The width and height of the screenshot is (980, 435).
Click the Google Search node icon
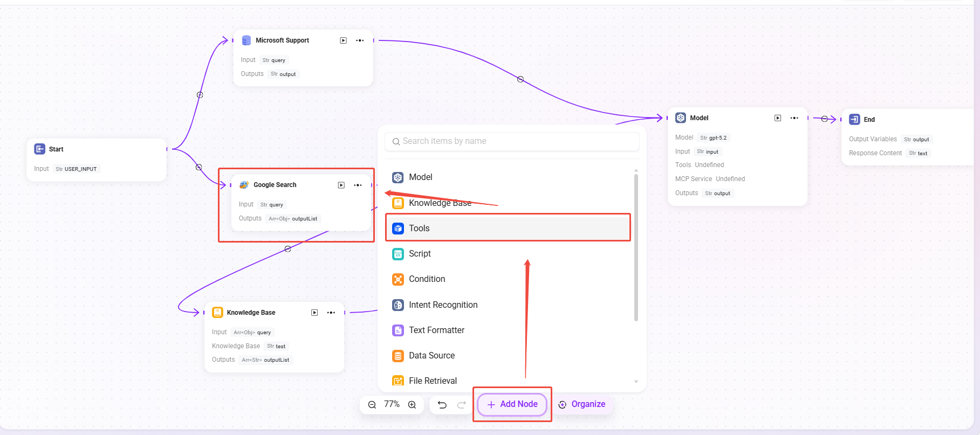tap(244, 185)
